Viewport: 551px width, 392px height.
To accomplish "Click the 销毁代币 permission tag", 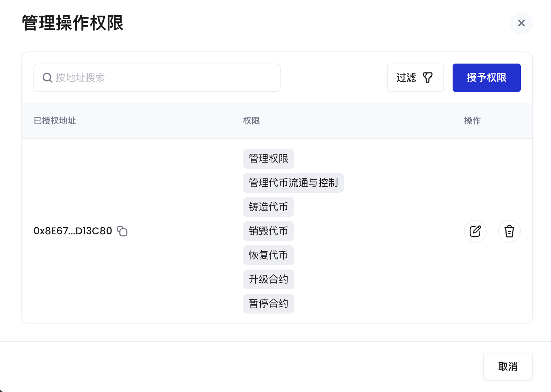I will click(268, 231).
